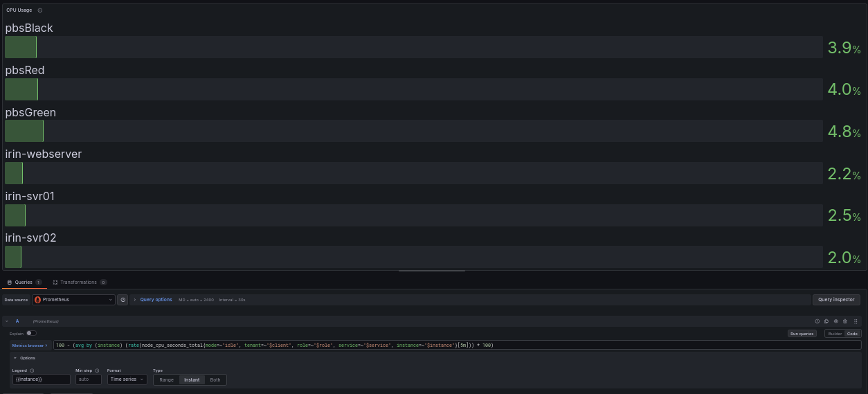Open the CPU Usage panel info icon

pyautogui.click(x=40, y=10)
